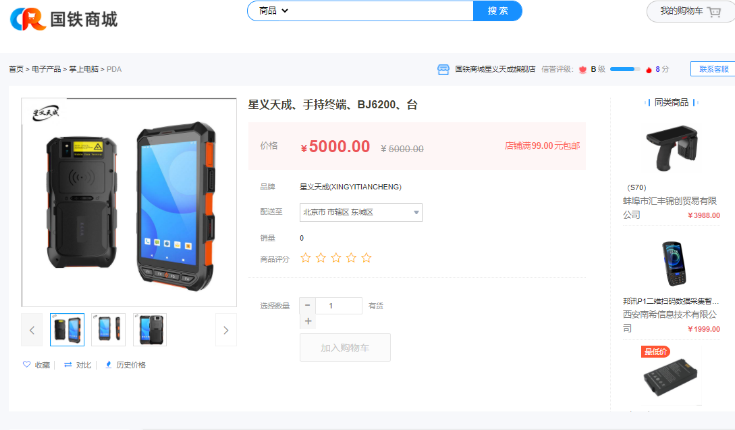Open the S70 handheld scanner product image
Screen dimensions: 735x430
(x=672, y=148)
